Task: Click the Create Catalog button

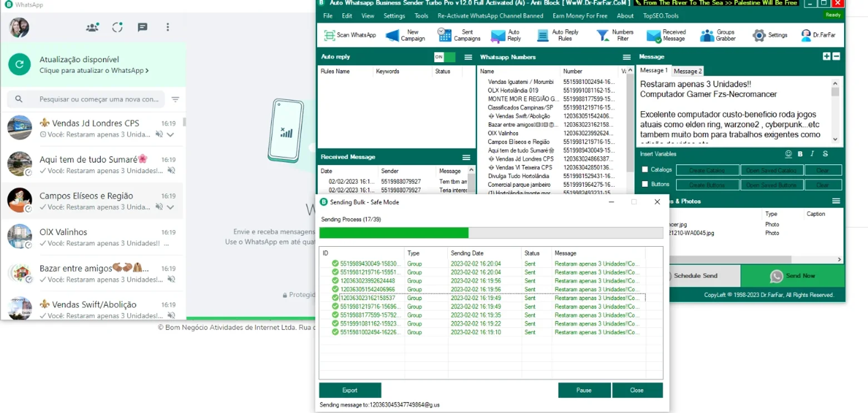Action: (708, 170)
